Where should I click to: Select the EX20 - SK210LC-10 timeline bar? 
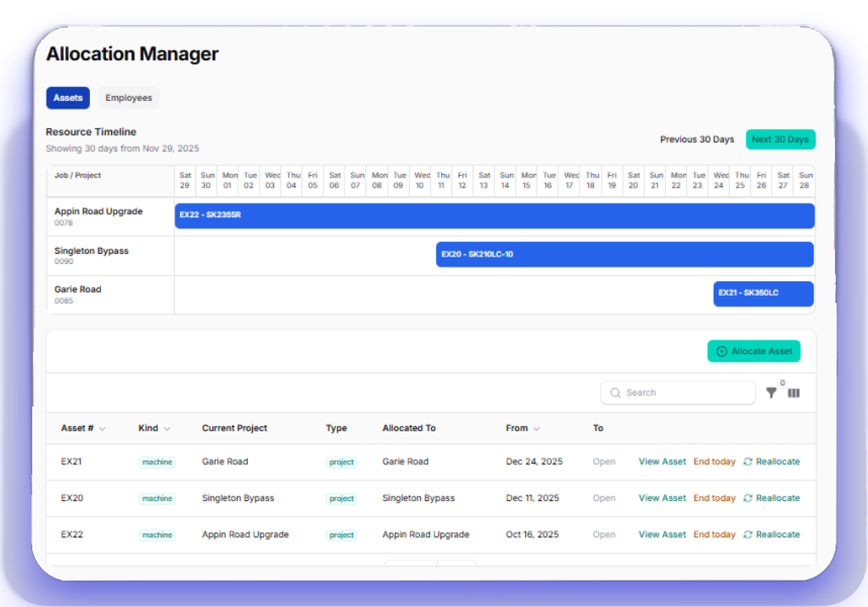point(624,255)
